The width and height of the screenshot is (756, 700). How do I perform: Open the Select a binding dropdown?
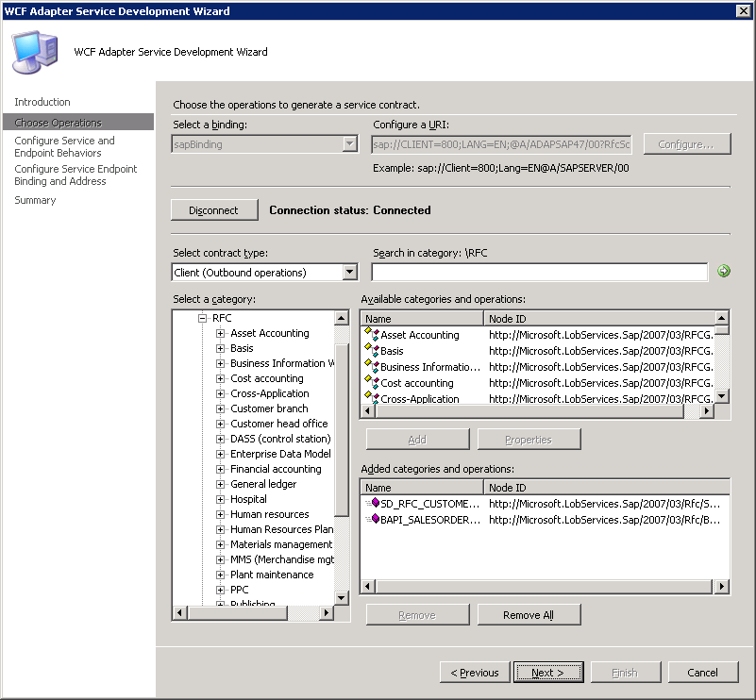pyautogui.click(x=350, y=143)
